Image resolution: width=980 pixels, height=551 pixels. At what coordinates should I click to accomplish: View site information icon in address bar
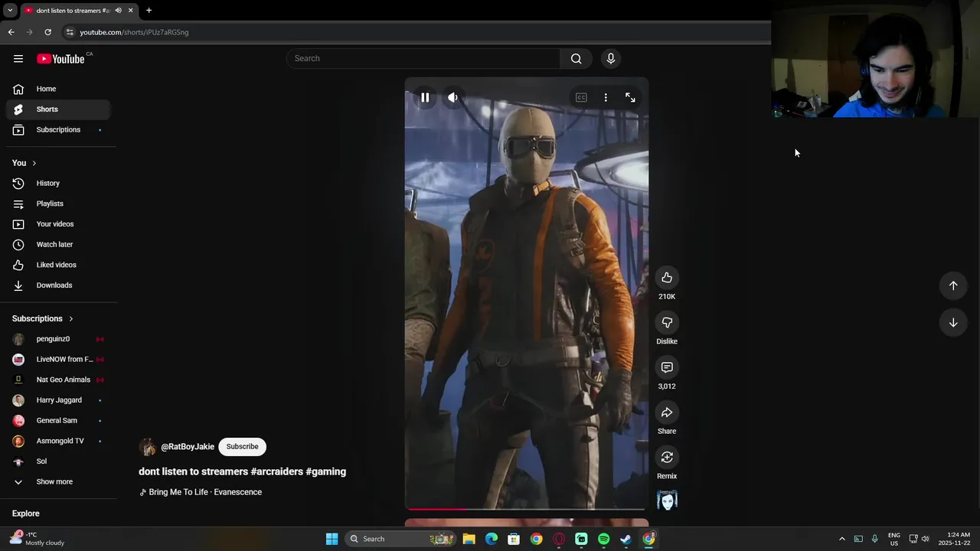[x=70, y=32]
